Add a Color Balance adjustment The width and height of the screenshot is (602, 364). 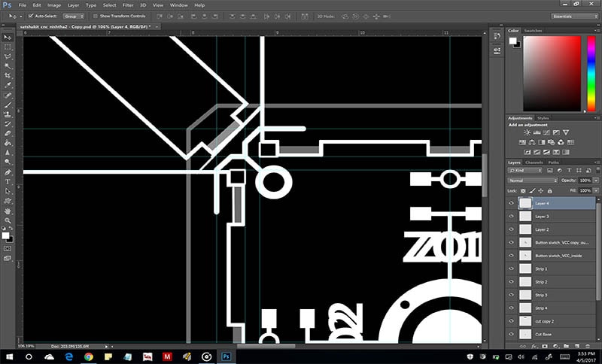(532, 142)
